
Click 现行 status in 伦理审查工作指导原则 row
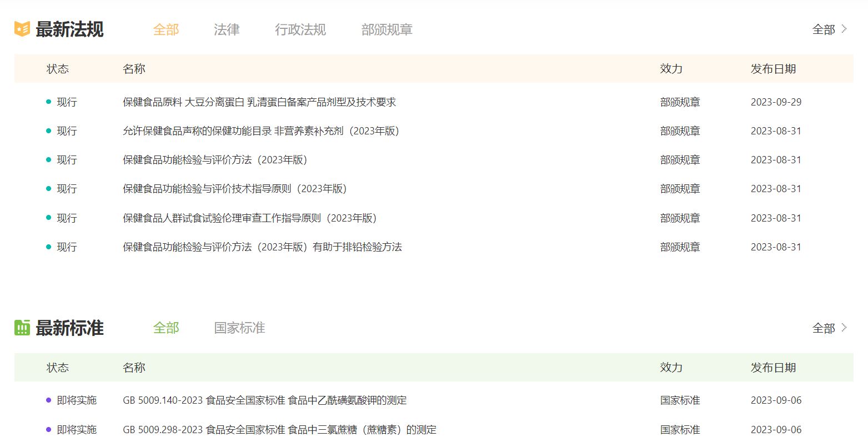point(67,218)
